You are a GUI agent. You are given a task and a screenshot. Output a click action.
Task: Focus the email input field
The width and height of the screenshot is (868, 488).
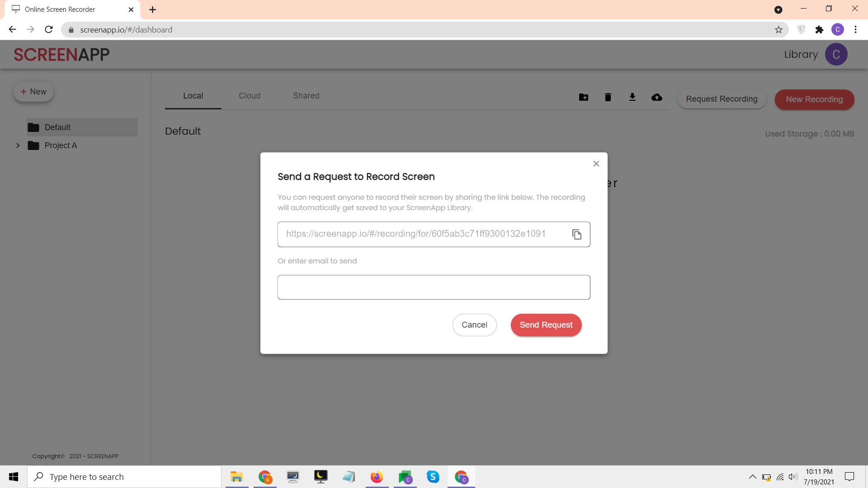coord(434,287)
